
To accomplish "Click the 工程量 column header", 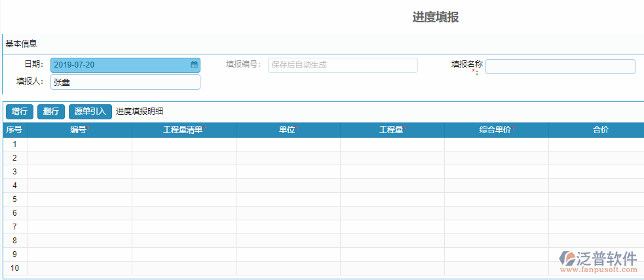I will coord(392,130).
